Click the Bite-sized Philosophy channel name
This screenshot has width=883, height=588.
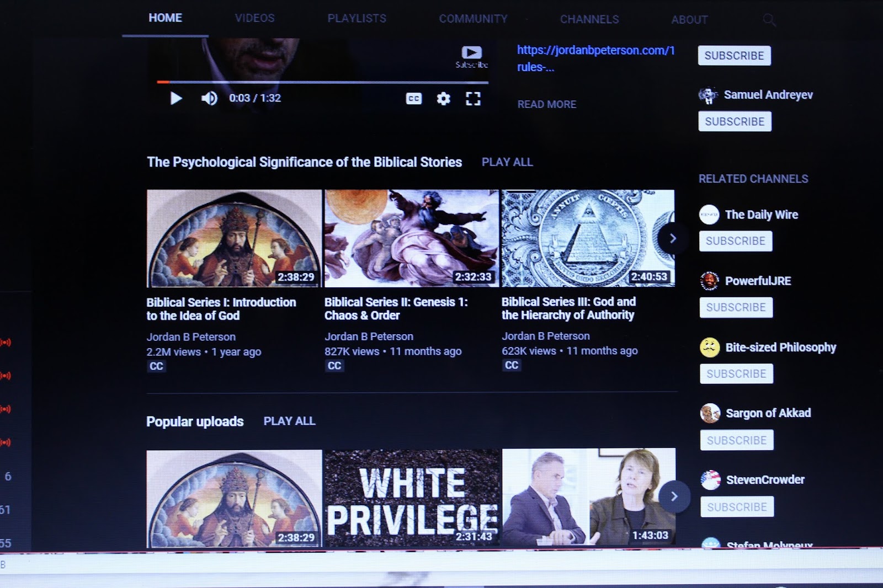tap(781, 348)
